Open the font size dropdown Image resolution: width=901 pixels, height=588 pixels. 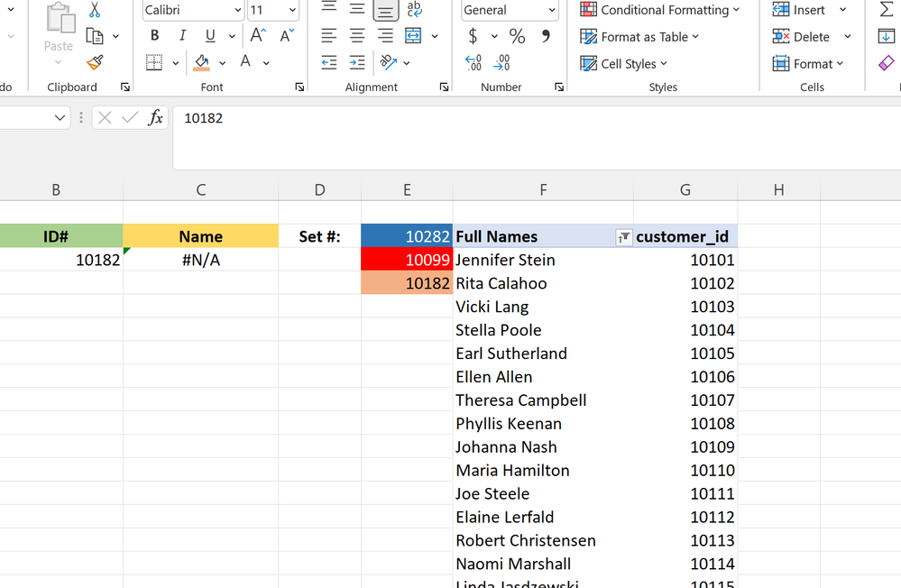coord(292,10)
